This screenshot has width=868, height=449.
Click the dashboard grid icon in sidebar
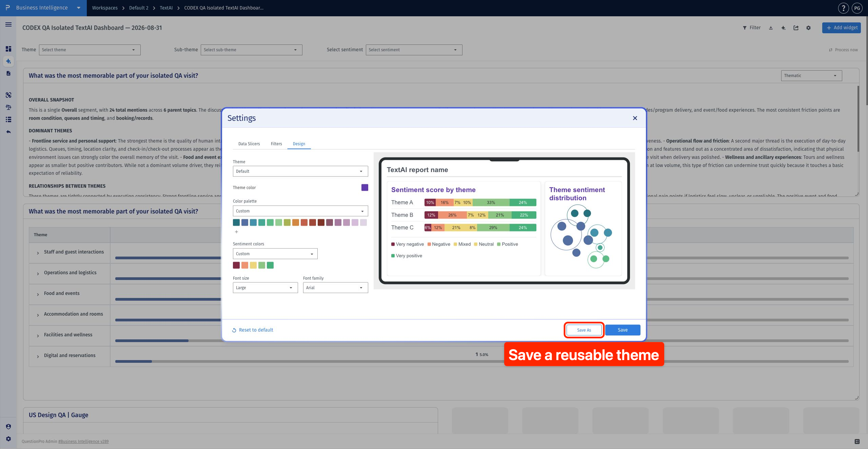click(8, 49)
